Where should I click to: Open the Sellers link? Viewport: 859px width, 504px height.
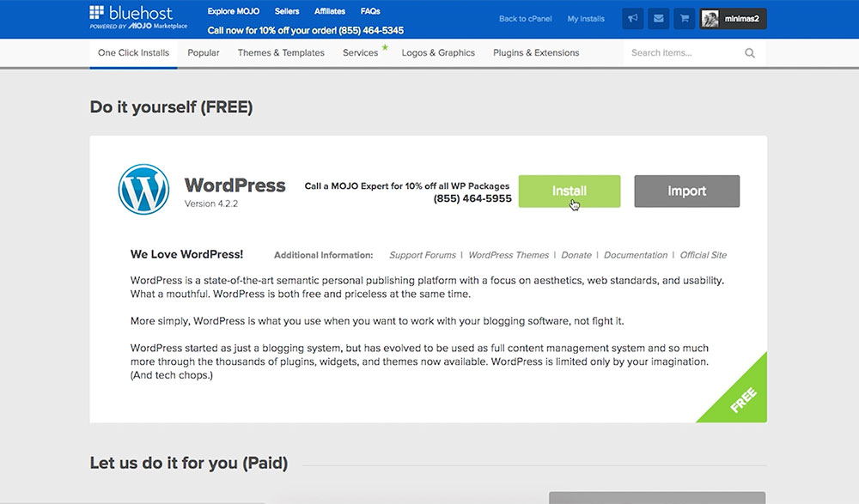(287, 11)
